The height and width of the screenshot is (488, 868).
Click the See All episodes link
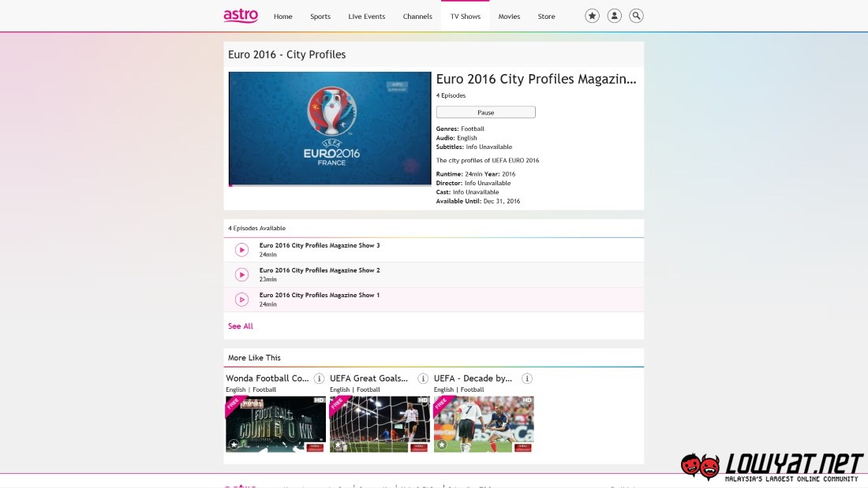pos(240,326)
